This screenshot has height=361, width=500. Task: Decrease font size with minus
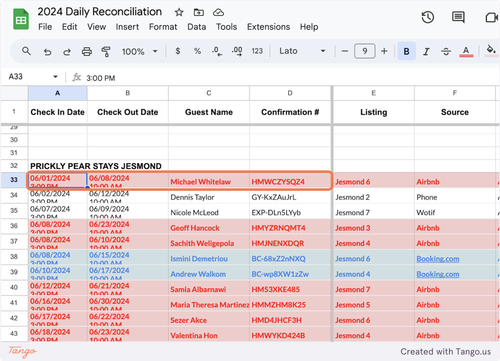click(345, 51)
